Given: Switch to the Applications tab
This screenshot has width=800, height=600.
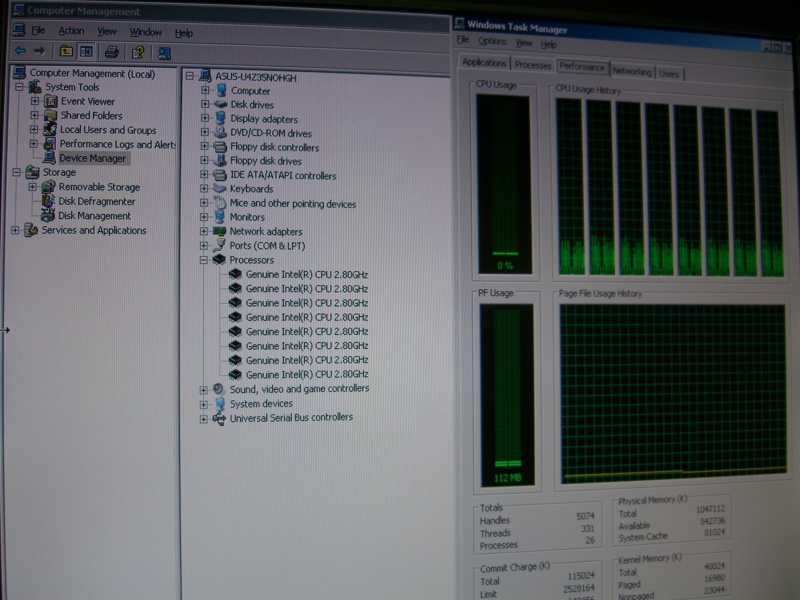Looking at the screenshot, I should click(484, 62).
